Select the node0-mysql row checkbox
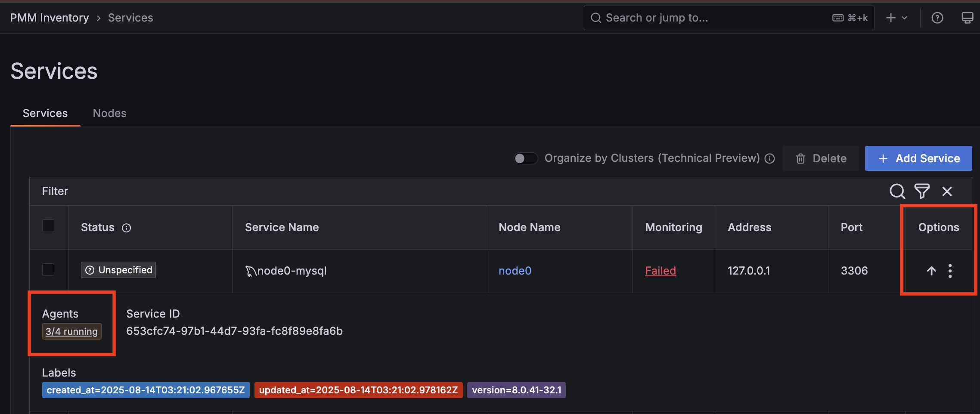 (x=48, y=270)
